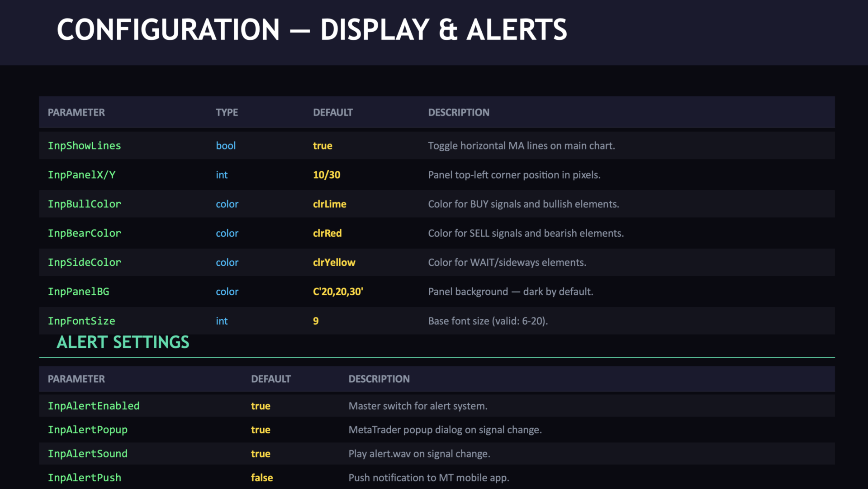Select the bool type of InpShowLines
This screenshot has height=489, width=868.
[226, 146]
